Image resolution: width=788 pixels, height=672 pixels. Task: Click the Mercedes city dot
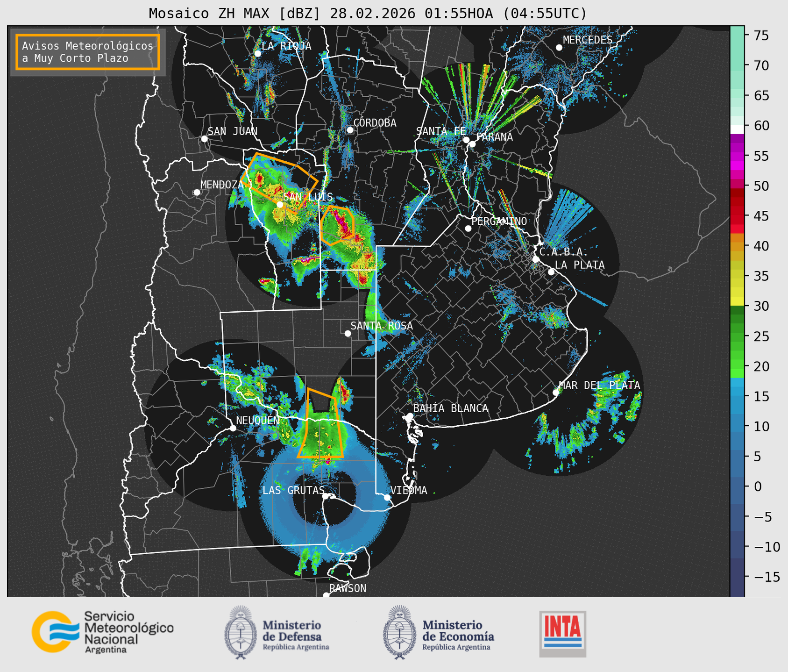(x=559, y=48)
